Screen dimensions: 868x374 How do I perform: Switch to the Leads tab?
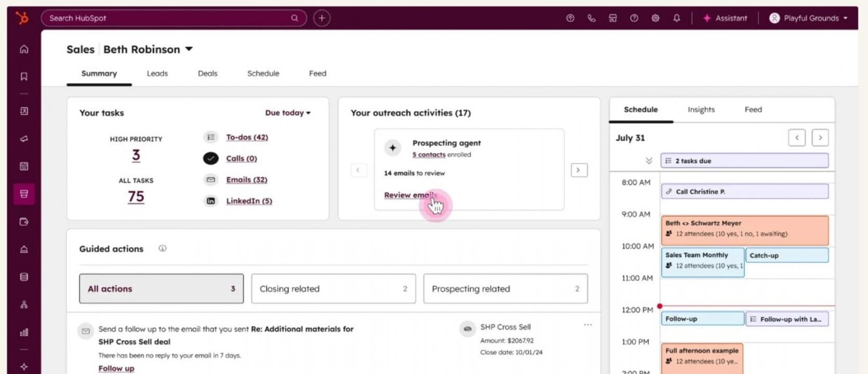[157, 74]
